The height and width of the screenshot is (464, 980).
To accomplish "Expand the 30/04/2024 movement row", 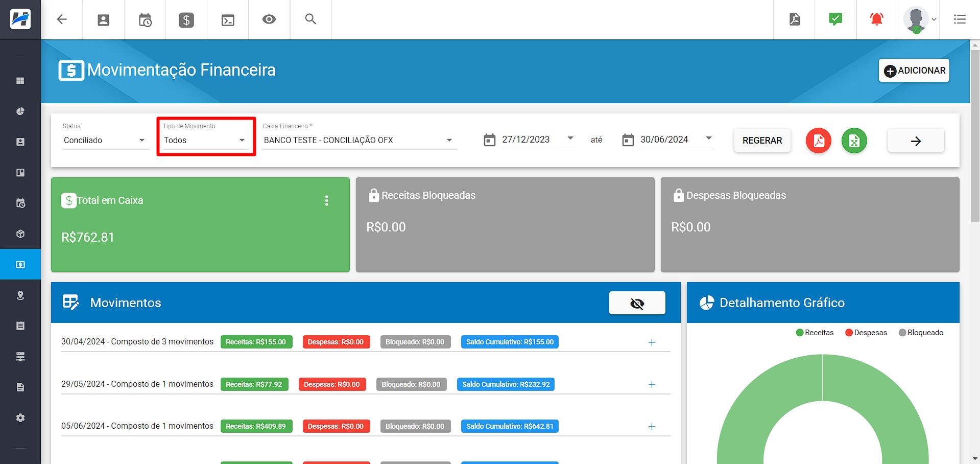I will tap(652, 342).
